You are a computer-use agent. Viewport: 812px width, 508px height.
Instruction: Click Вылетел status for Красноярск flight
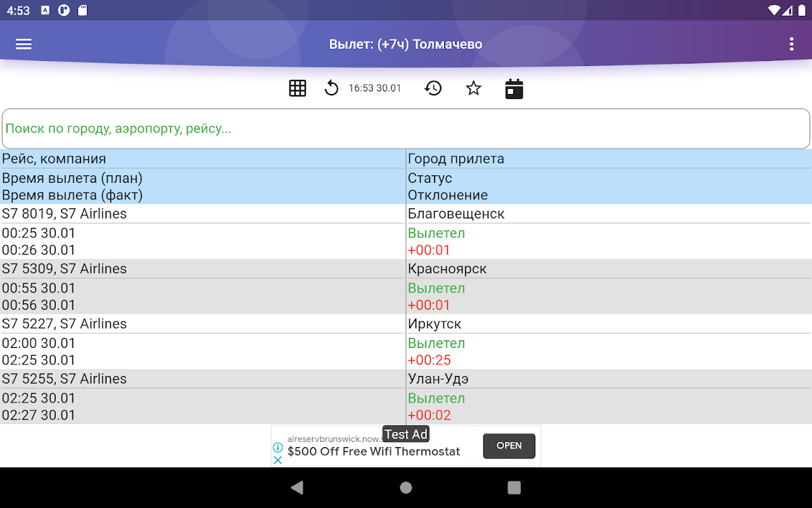[436, 288]
